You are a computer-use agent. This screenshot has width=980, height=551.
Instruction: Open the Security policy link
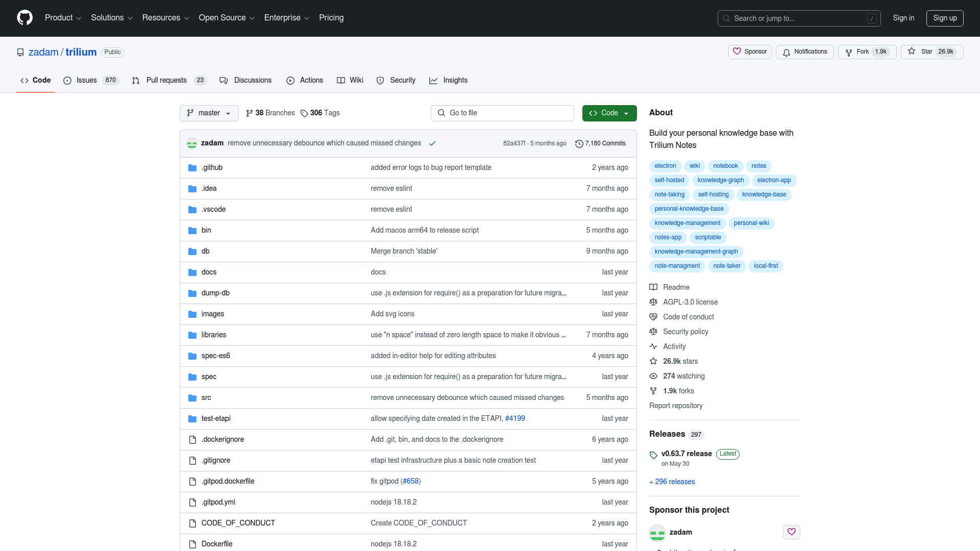pos(685,332)
